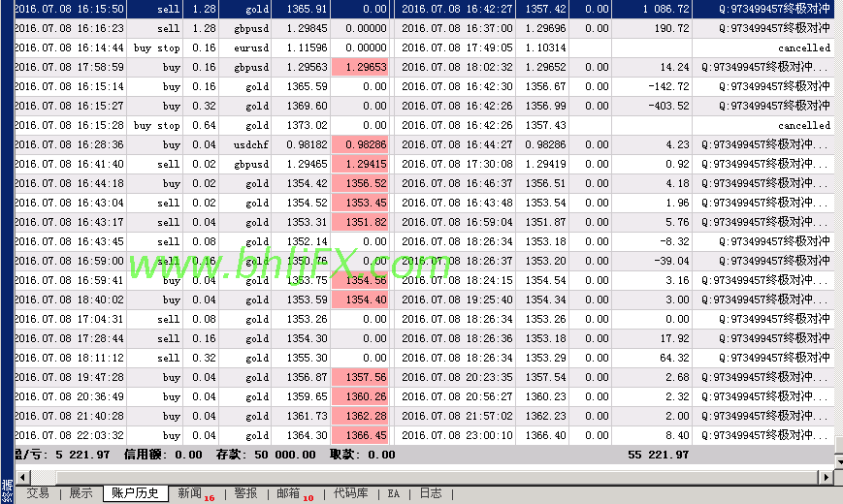This screenshot has width=843, height=504.
Task: Open the 邮箱 tab
Action: [289, 493]
